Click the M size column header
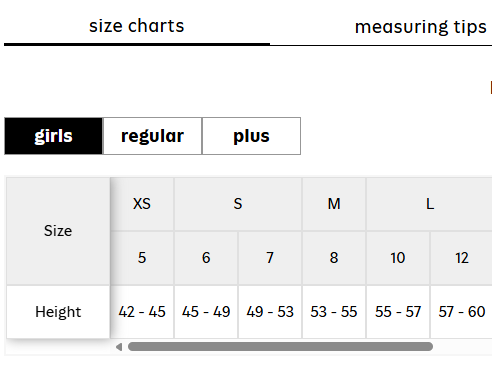Screen dimensions: 492x366 (x=334, y=204)
